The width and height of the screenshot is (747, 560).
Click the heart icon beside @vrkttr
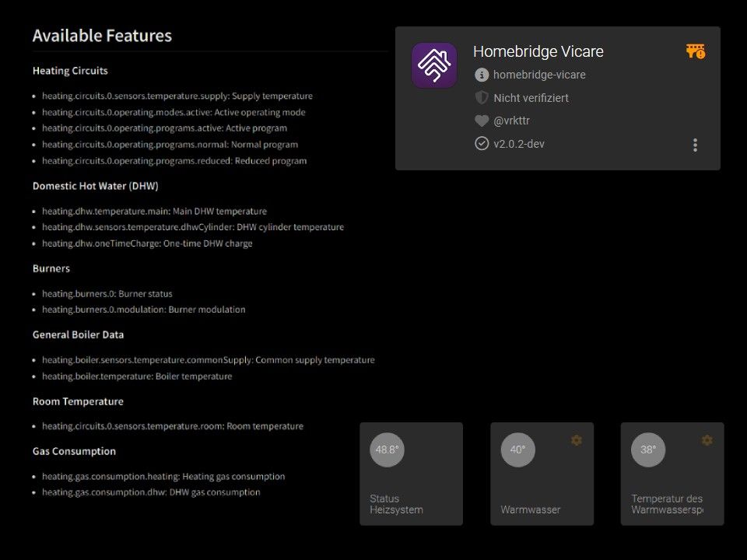coord(482,121)
